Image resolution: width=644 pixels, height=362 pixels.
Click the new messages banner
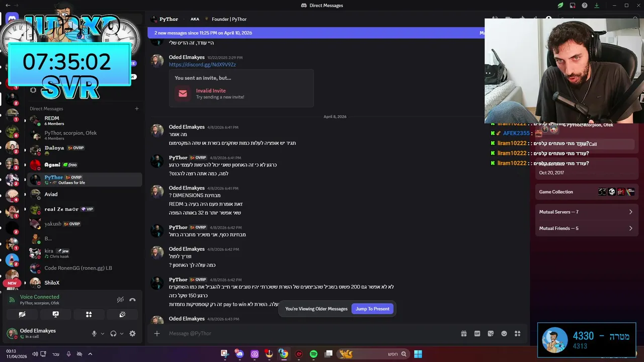point(316,33)
